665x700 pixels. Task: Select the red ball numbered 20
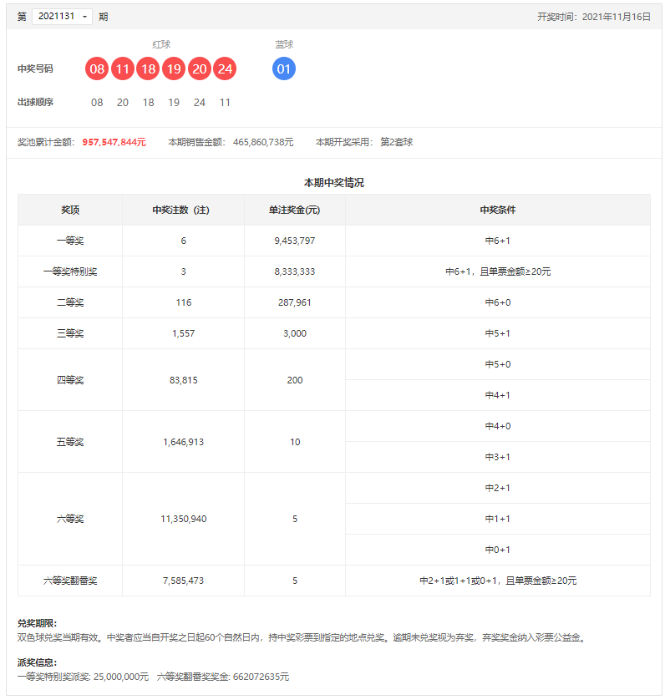pos(199,69)
